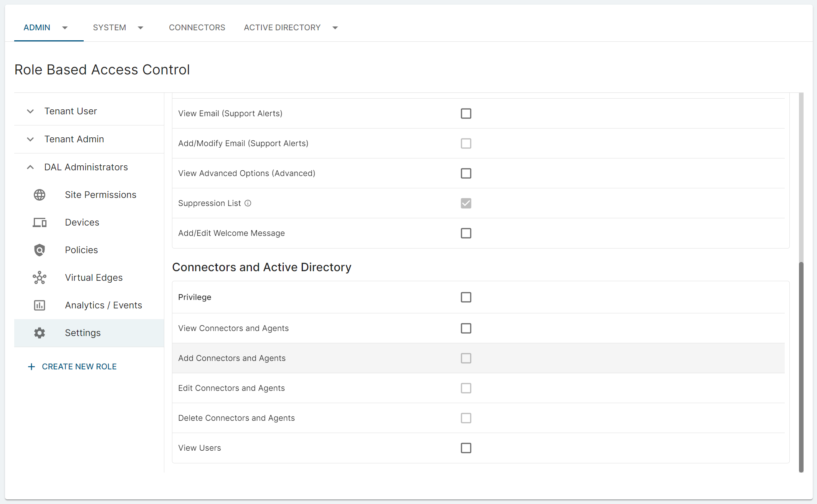
Task: Expand the Tenant User role
Action: [30, 111]
